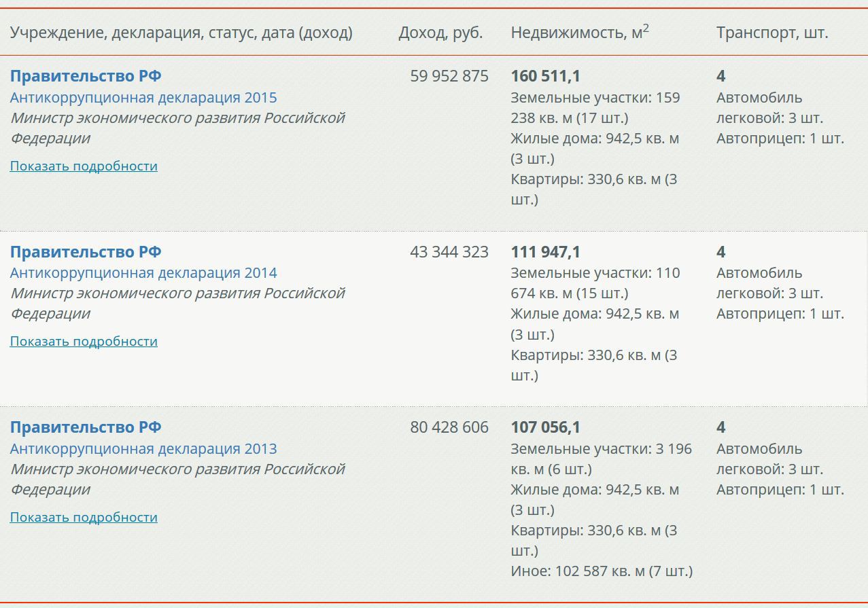The width and height of the screenshot is (868, 608).
Task: Open Антикоррупционная декларация 2015 link
Action: coord(143,97)
